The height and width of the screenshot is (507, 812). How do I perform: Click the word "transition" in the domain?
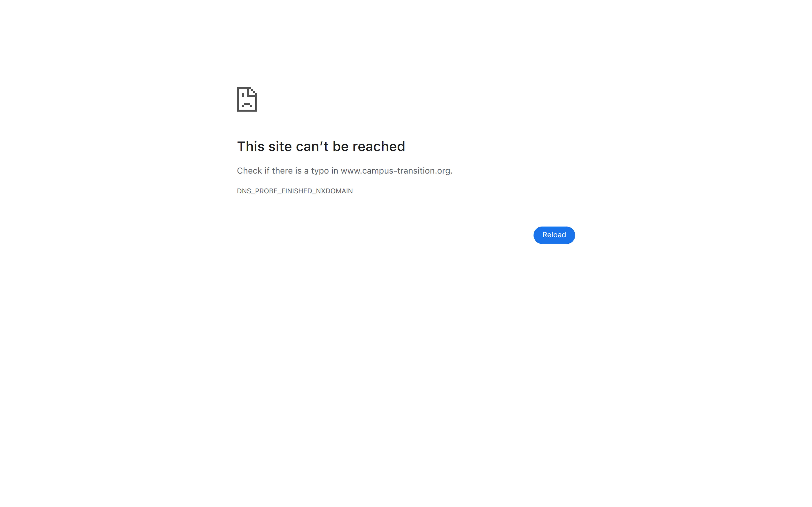point(416,171)
